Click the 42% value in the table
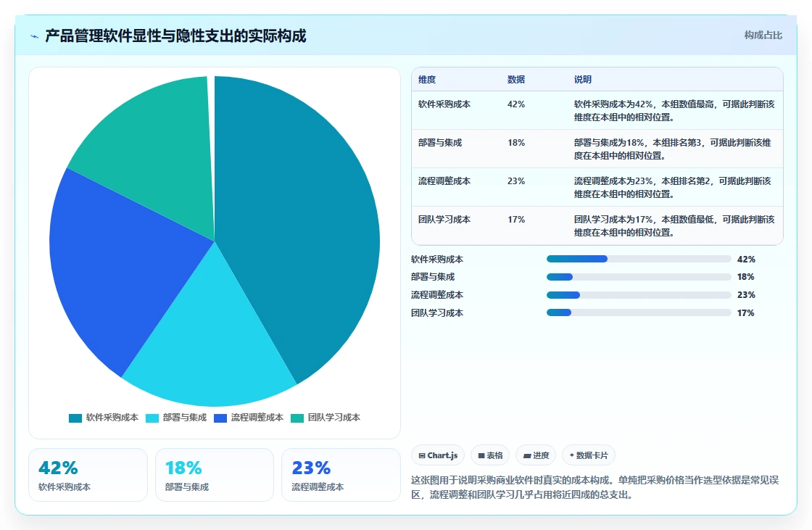The image size is (812, 530). pos(516,104)
